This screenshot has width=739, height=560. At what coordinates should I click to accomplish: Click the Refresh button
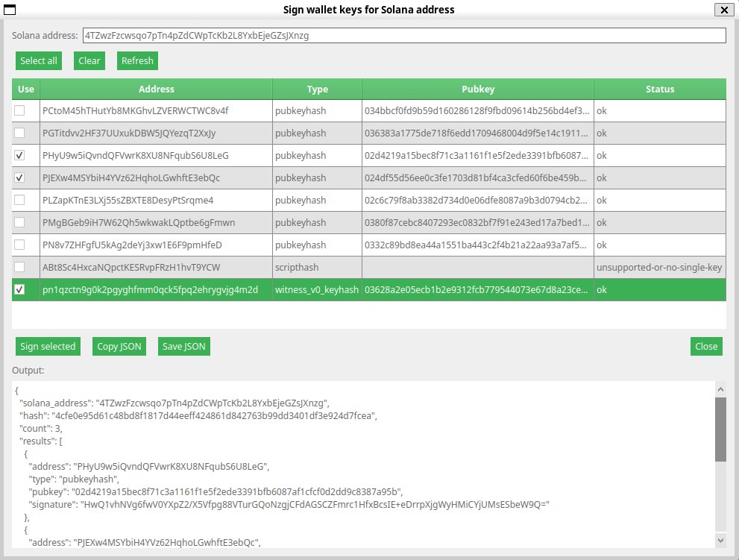[137, 61]
